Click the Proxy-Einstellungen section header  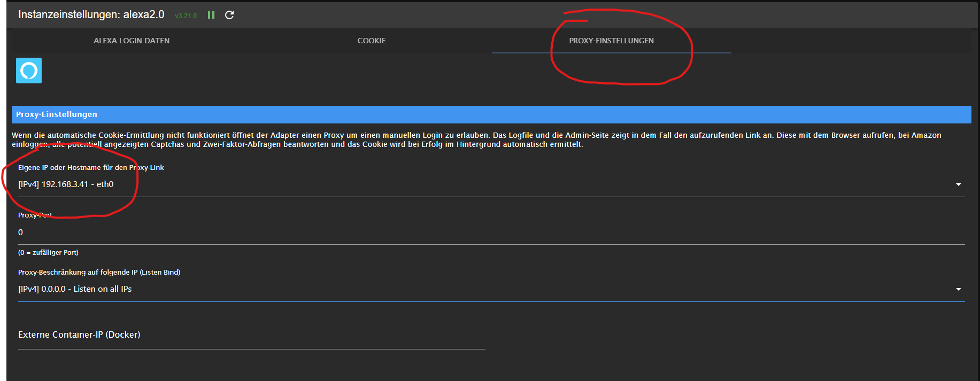point(491,114)
